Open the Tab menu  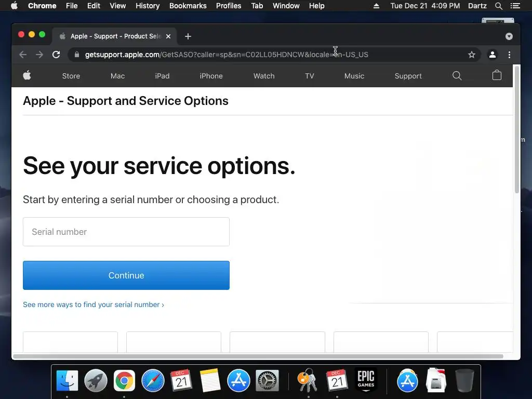pyautogui.click(x=257, y=6)
